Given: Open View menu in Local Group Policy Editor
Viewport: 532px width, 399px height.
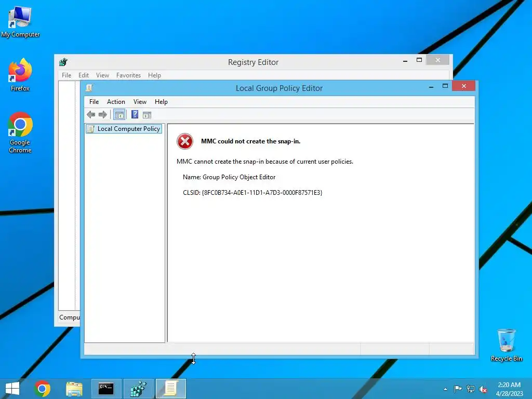Looking at the screenshot, I should (x=140, y=102).
